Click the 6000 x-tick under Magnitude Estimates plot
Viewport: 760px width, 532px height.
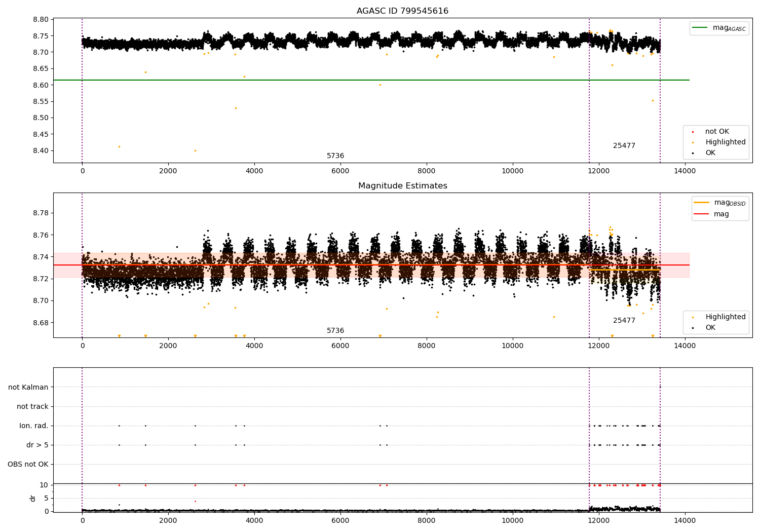click(x=340, y=346)
